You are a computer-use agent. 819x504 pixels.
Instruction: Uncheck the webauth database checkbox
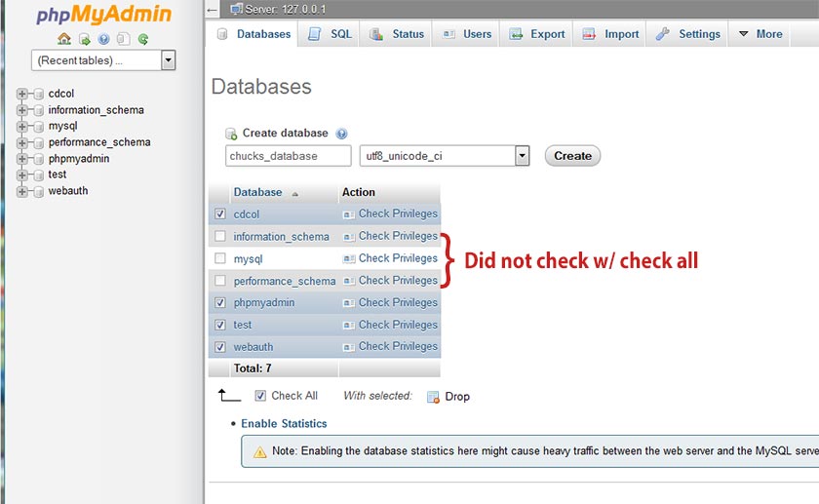[x=220, y=347]
